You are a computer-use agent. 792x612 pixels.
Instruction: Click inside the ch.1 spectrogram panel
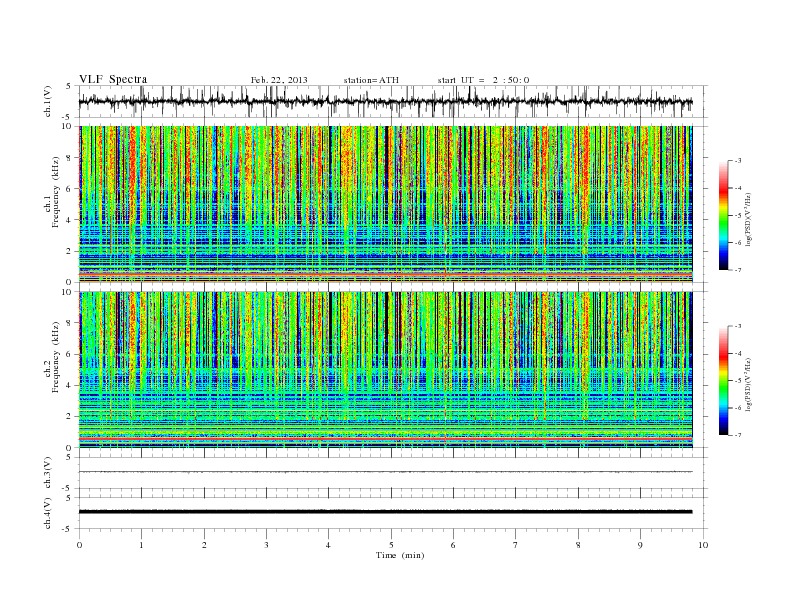(385, 204)
